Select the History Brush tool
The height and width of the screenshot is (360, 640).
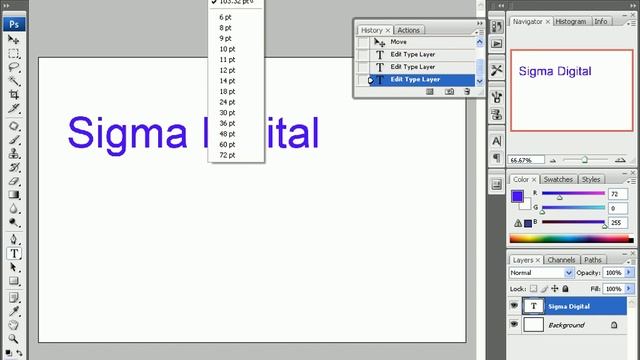point(13,167)
